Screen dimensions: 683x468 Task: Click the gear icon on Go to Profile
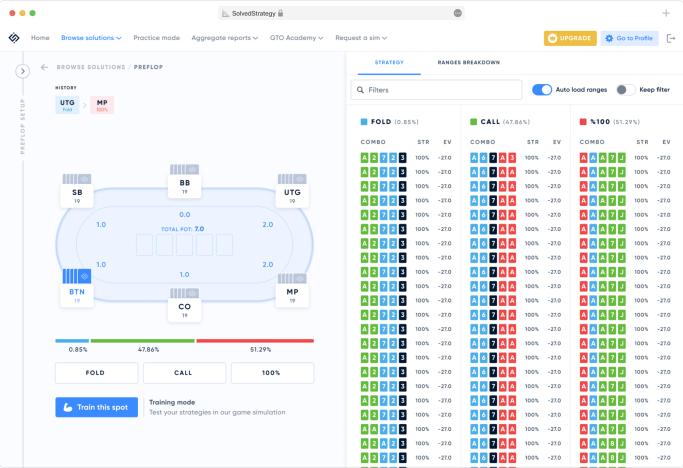(609, 38)
